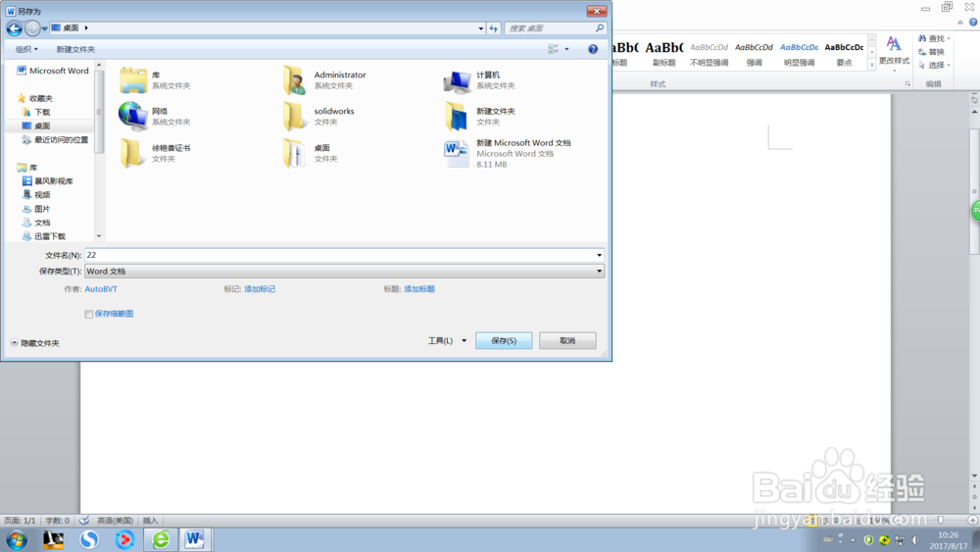The image size is (980, 552).
Task: Click the 取消 button
Action: point(567,340)
